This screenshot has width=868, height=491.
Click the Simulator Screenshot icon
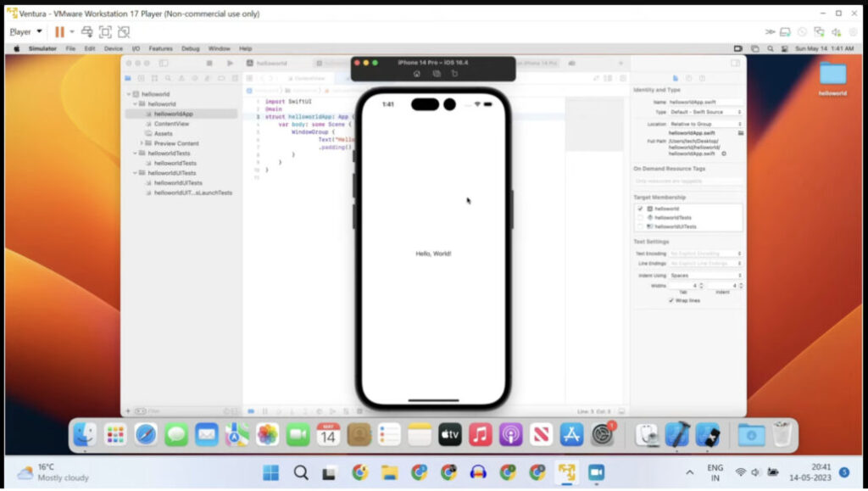(437, 74)
